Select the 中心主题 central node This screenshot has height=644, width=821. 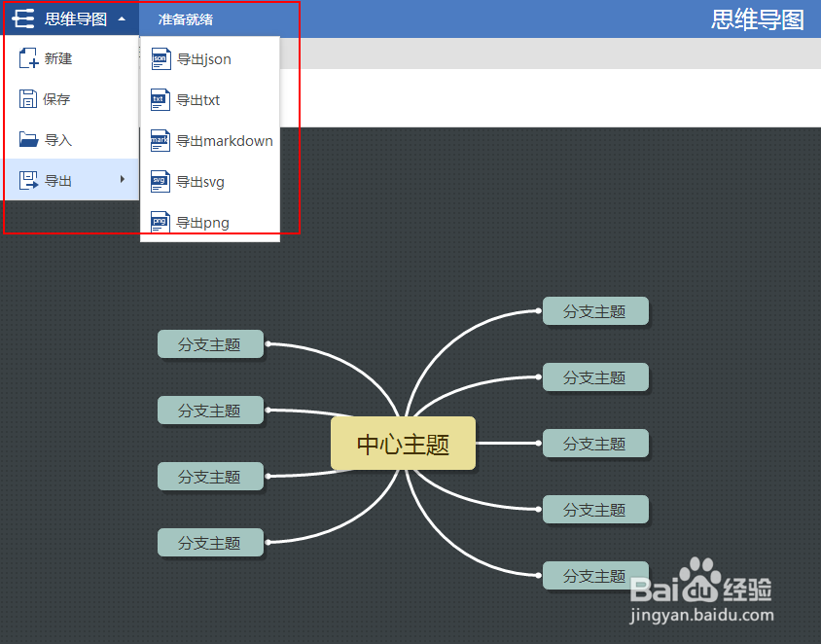pyautogui.click(x=403, y=444)
